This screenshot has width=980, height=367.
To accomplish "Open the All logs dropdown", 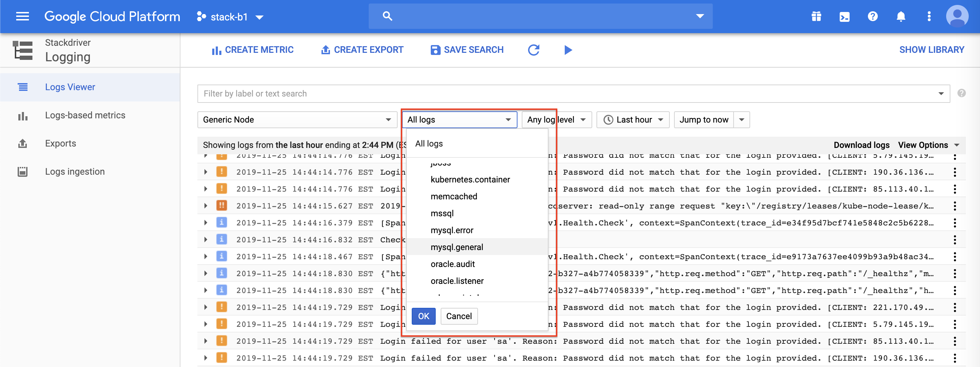I will [460, 120].
